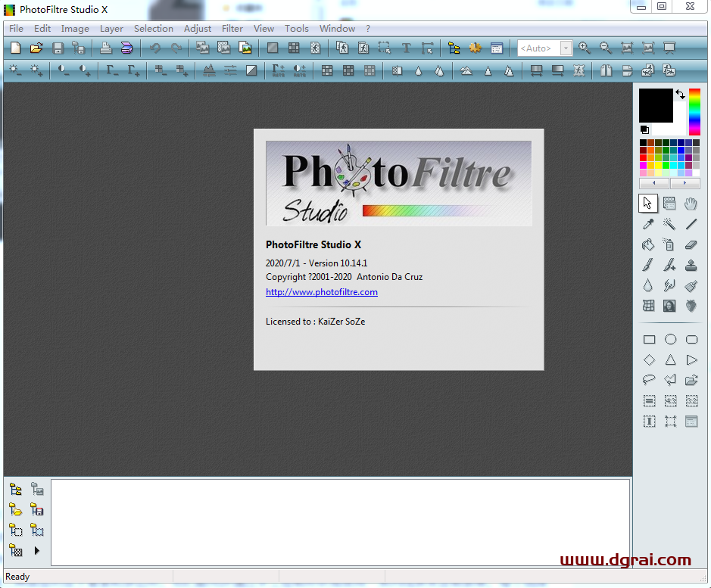Screen dimensions: 711x588
Task: Click the Scanner/Twain import icon
Action: point(127,48)
